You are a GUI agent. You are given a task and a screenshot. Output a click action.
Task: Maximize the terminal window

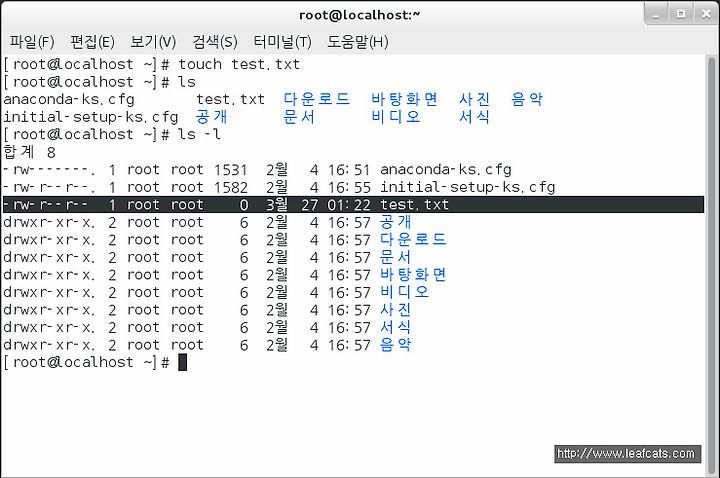click(681, 15)
